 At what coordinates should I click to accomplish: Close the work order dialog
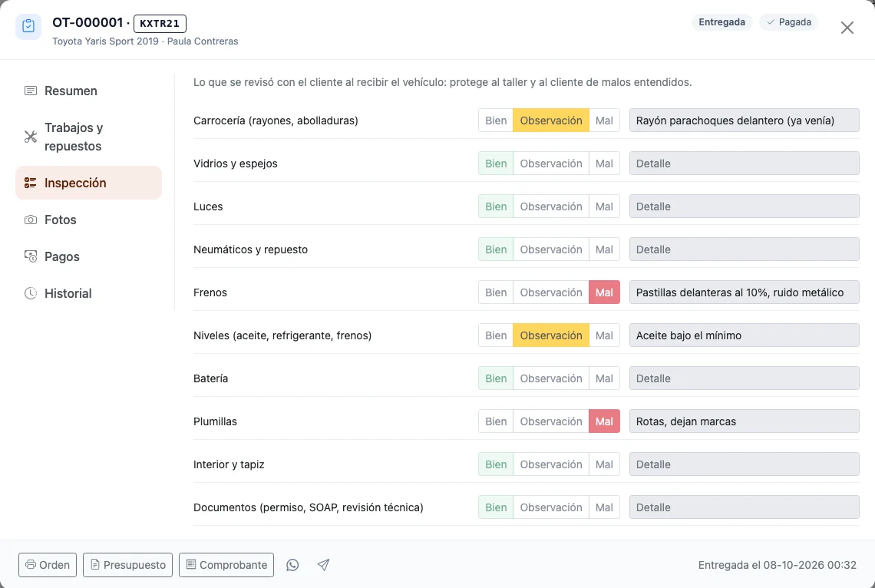(x=847, y=28)
